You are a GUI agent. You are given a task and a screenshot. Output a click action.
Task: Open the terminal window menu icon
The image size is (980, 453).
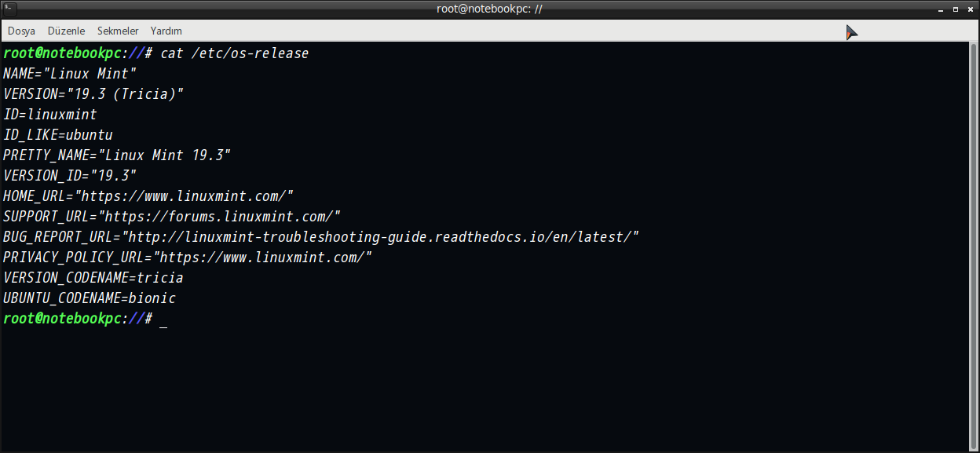coord(7,8)
